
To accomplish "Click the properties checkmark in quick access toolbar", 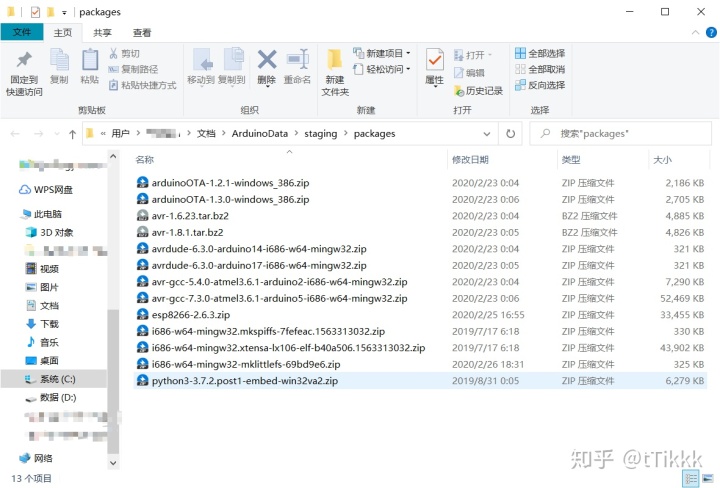I will point(35,12).
